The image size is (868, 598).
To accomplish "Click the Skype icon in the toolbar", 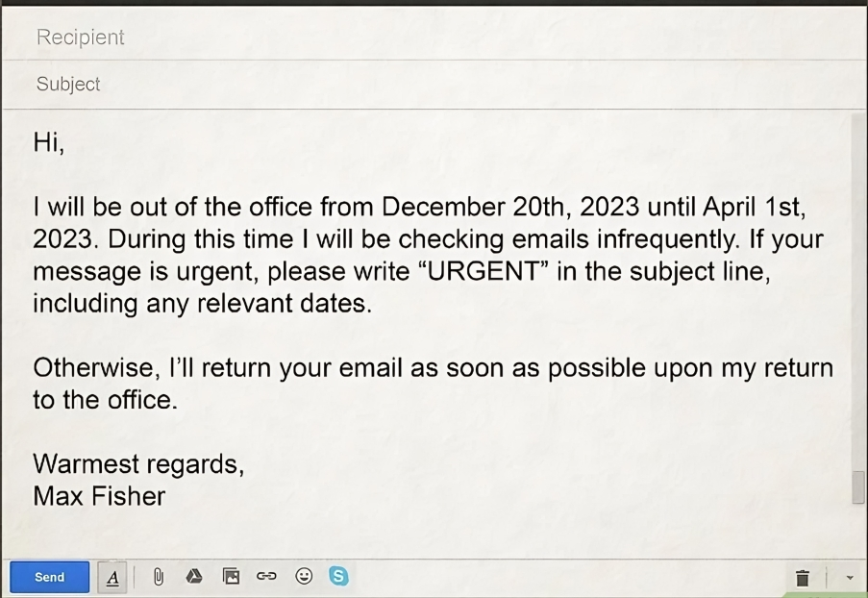I will pos(338,576).
